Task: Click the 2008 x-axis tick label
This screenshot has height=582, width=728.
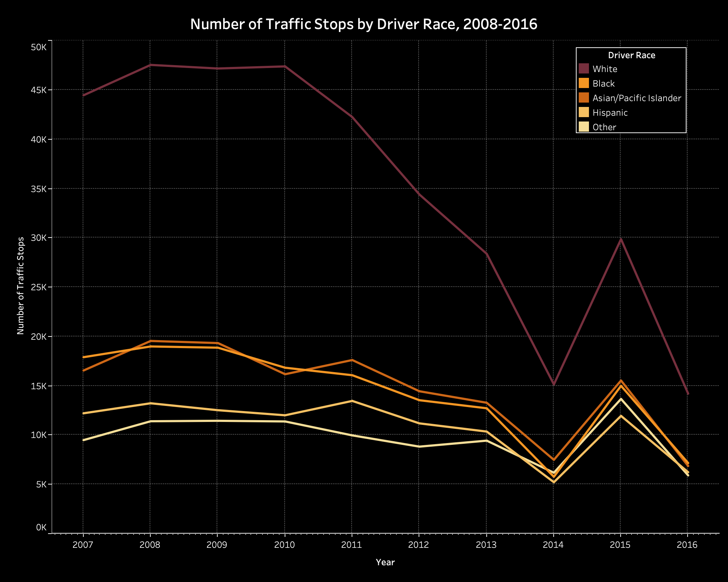Action: [150, 545]
